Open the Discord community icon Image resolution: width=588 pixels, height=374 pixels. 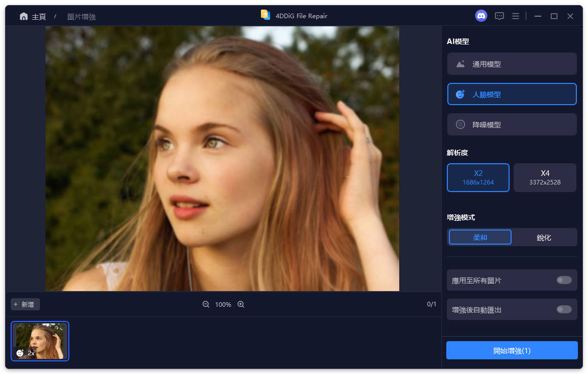(481, 16)
